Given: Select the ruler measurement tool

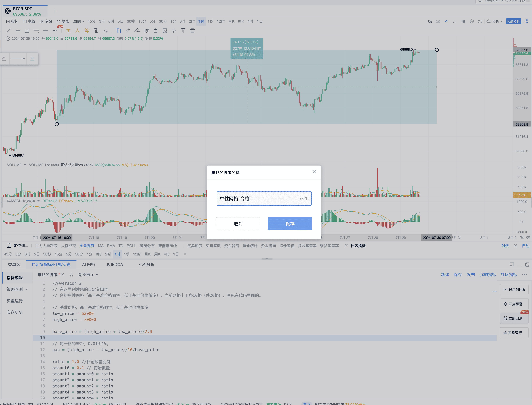Looking at the screenshot, I should click(x=128, y=31).
